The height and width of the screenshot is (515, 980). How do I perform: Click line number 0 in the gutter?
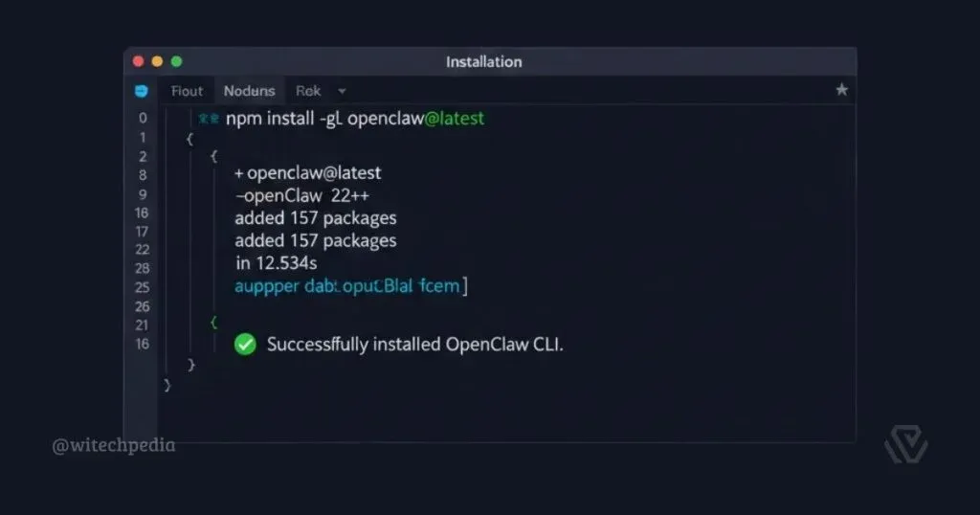click(143, 119)
